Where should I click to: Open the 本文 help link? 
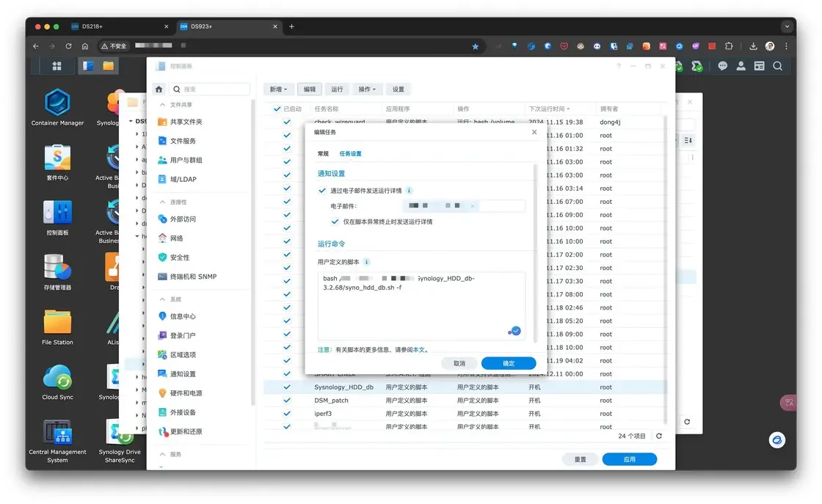(419, 349)
